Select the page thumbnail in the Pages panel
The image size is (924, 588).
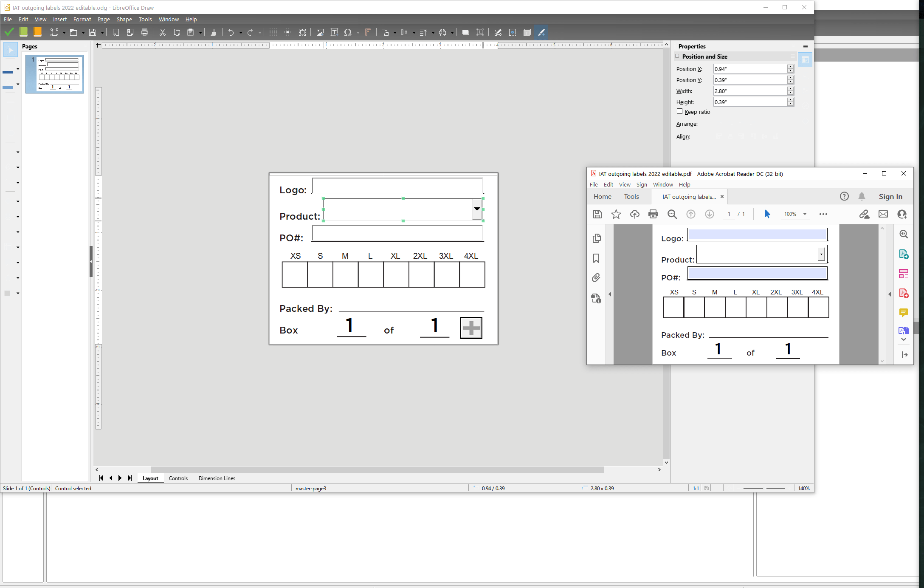coord(54,74)
